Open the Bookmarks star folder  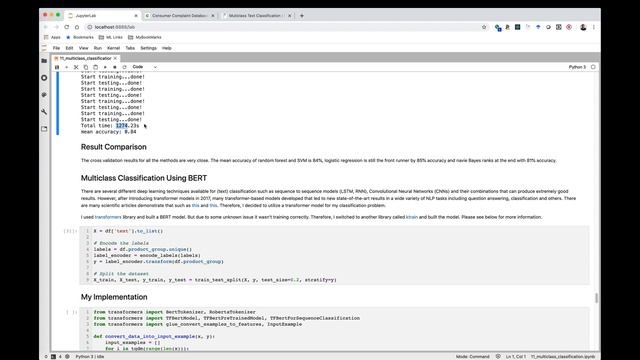pos(80,37)
